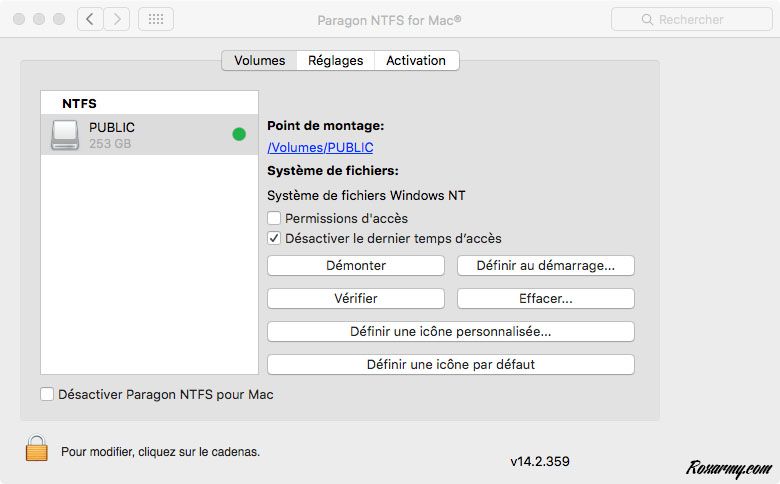Go forward with the right arrow button

tap(117, 19)
